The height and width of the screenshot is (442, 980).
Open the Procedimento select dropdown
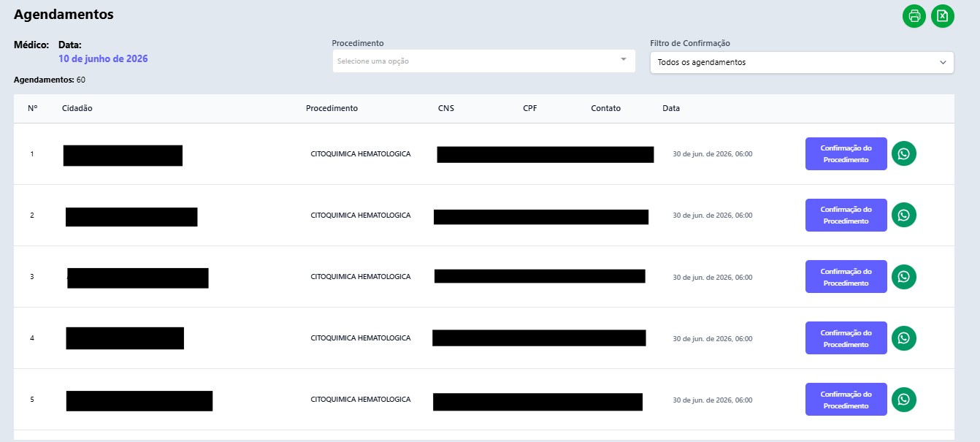coord(483,61)
